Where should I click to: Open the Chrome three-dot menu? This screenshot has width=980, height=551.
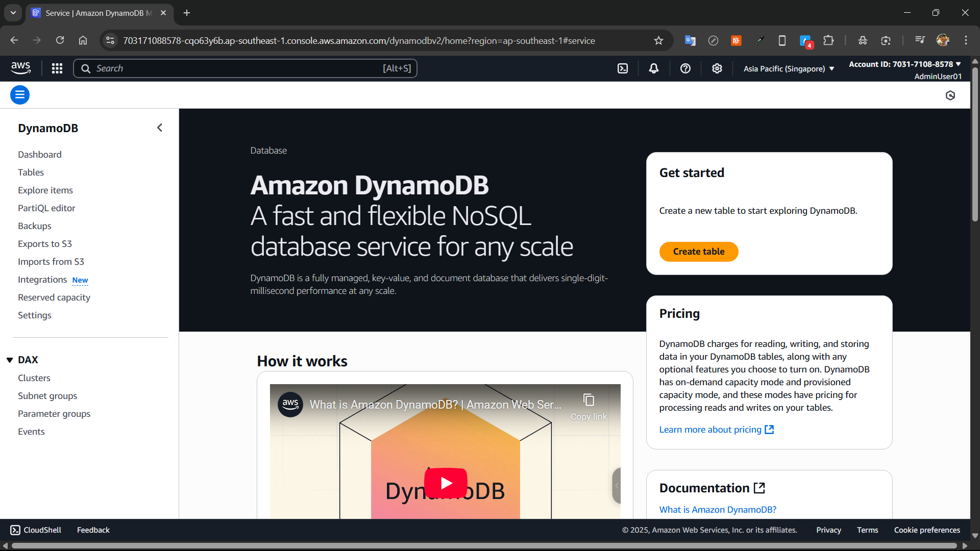coord(966,40)
